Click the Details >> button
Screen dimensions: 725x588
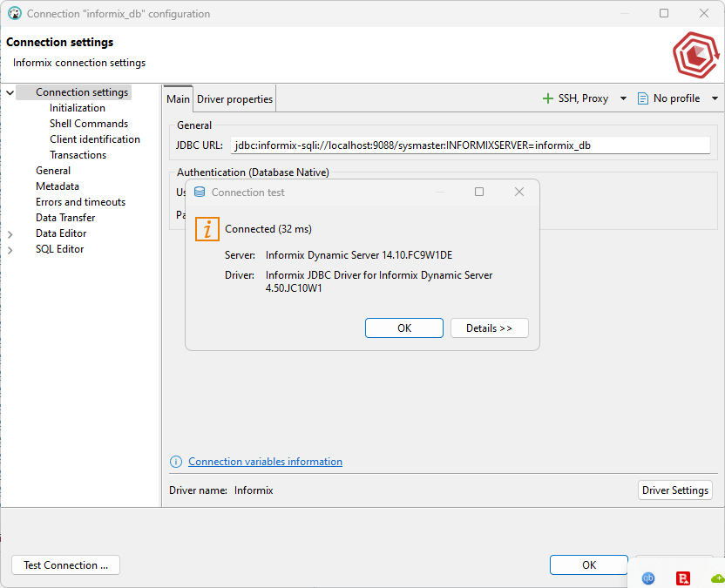tap(489, 328)
